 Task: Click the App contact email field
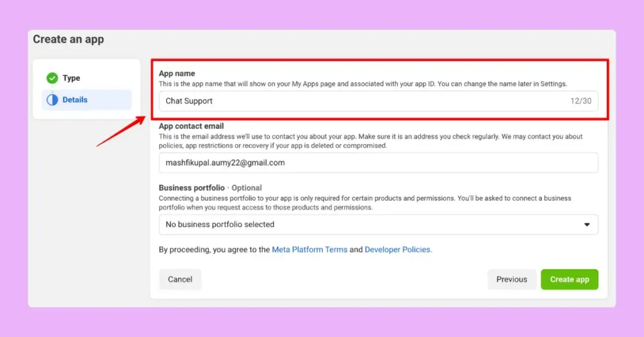378,163
